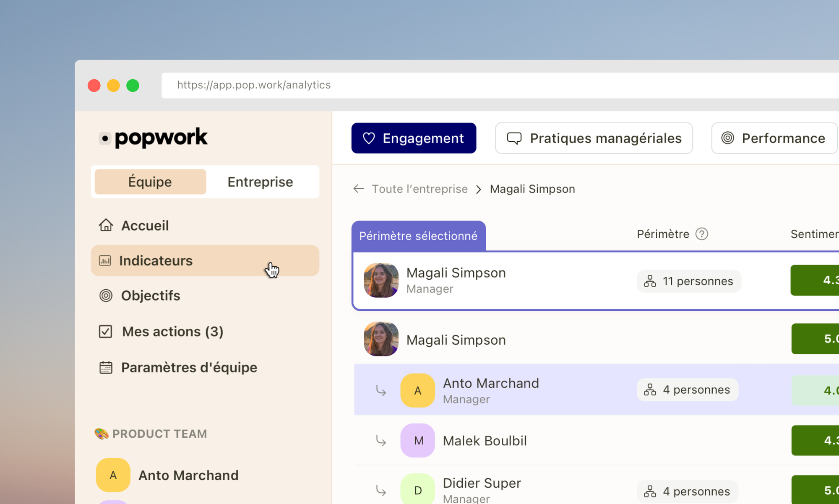Switch to the Équipe view toggle
The image size is (839, 504).
[150, 182]
